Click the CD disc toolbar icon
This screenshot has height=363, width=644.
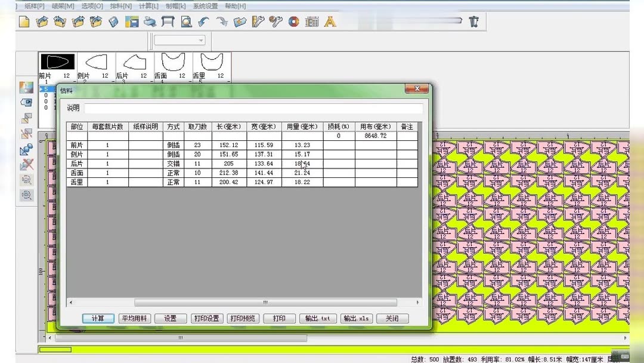click(x=293, y=21)
